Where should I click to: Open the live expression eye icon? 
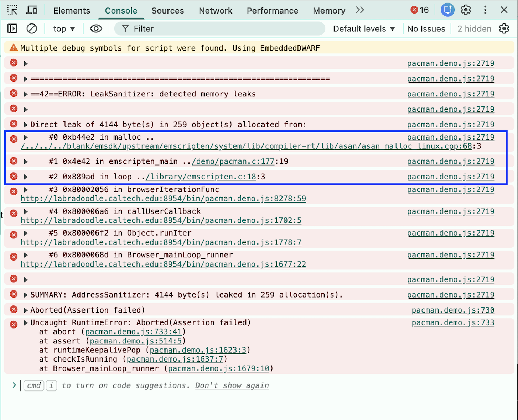[x=96, y=28]
